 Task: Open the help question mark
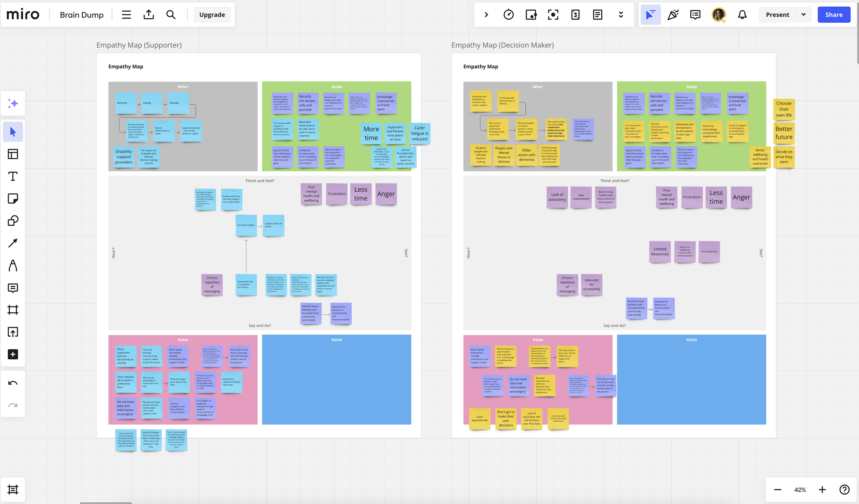(x=844, y=490)
